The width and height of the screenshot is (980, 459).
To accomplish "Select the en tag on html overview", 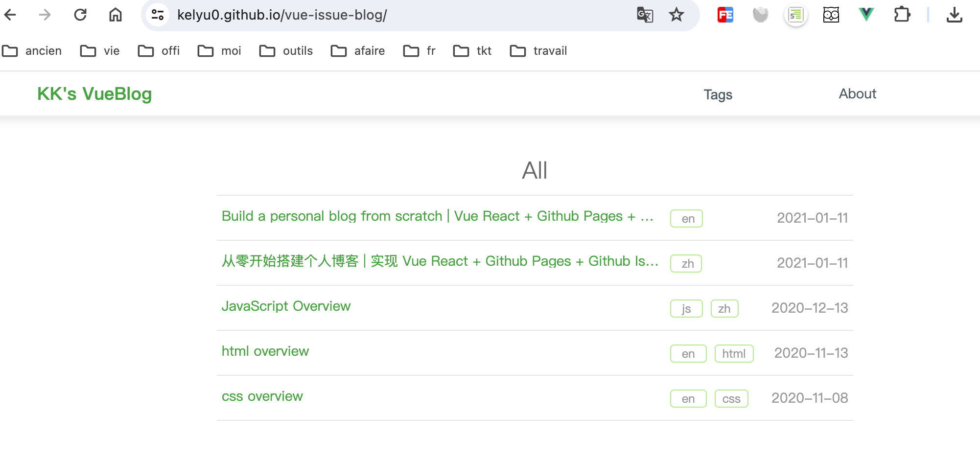I will [x=688, y=354].
